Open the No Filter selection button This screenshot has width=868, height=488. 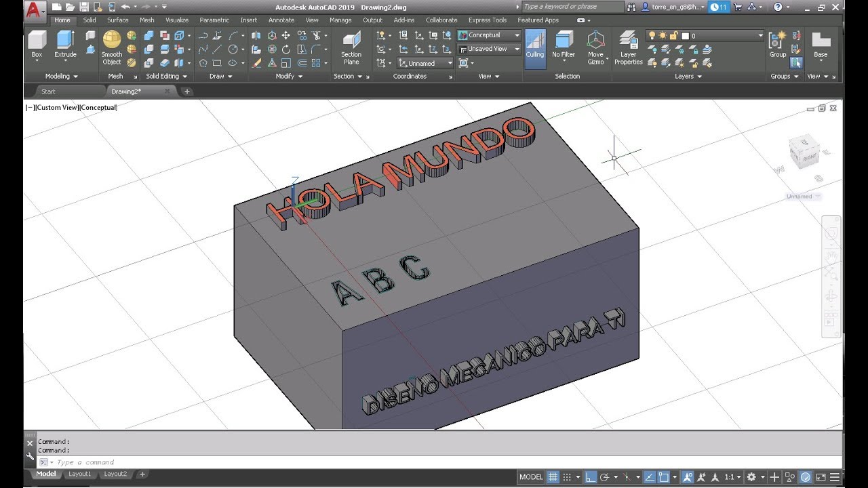[564, 45]
